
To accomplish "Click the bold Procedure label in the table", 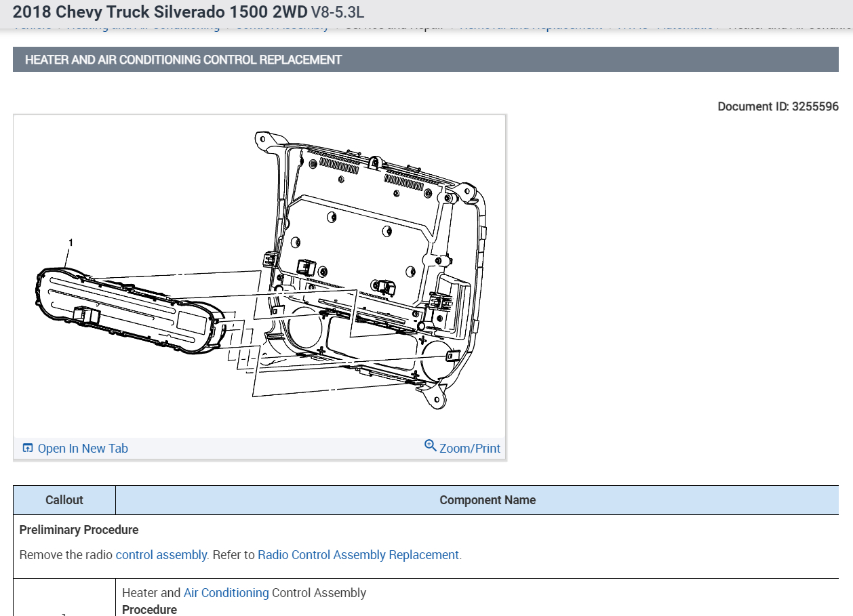I will pos(149,609).
